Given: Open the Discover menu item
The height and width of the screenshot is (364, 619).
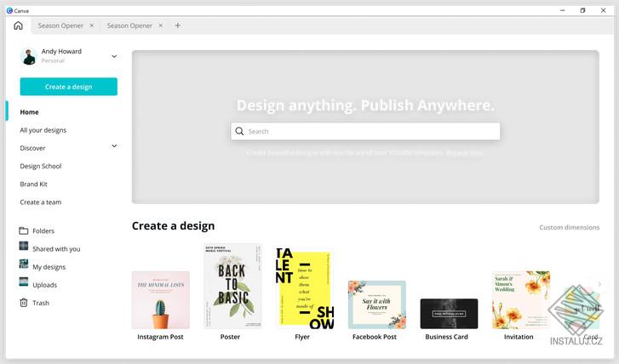Looking at the screenshot, I should [x=32, y=148].
